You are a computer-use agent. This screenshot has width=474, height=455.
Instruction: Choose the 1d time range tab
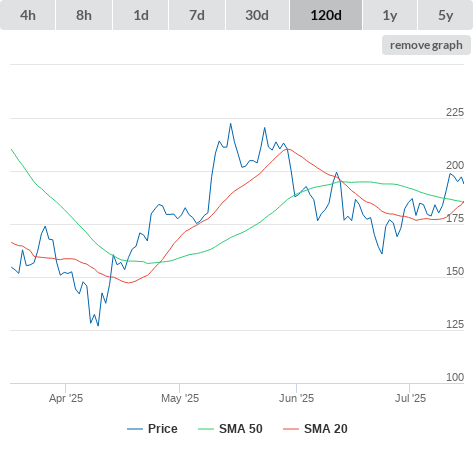coord(141,15)
